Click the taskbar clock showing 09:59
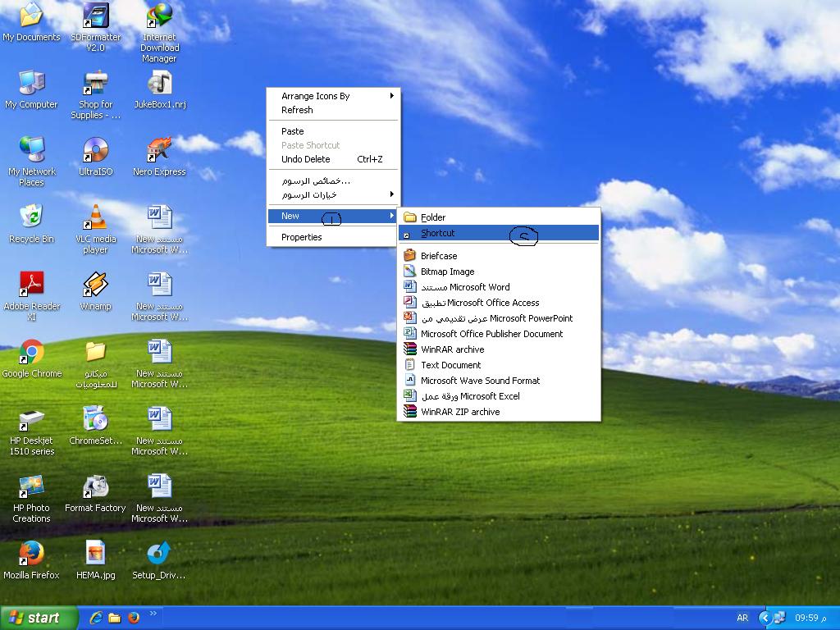The height and width of the screenshot is (630, 840). point(810,619)
